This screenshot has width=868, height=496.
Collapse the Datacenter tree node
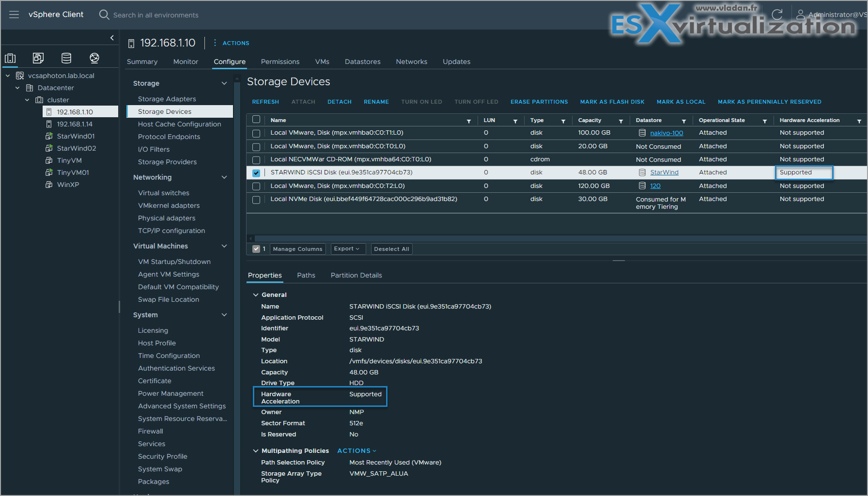point(17,88)
